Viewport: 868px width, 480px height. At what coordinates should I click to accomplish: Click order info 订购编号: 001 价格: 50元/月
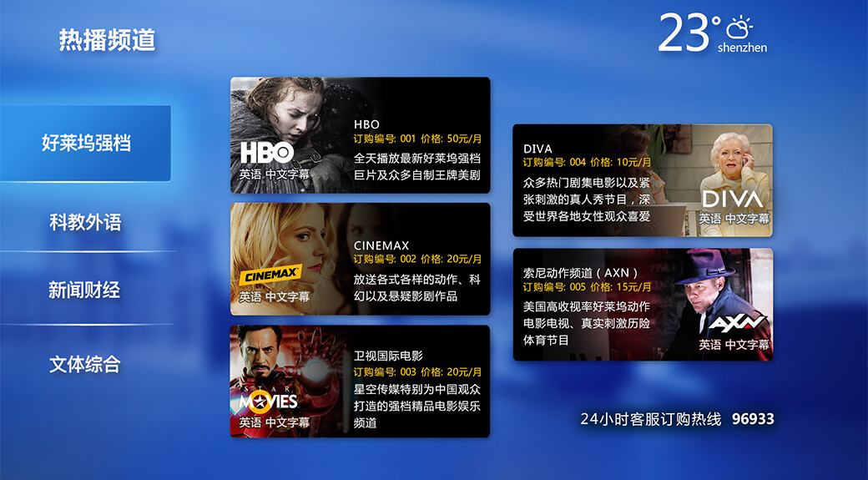(417, 139)
